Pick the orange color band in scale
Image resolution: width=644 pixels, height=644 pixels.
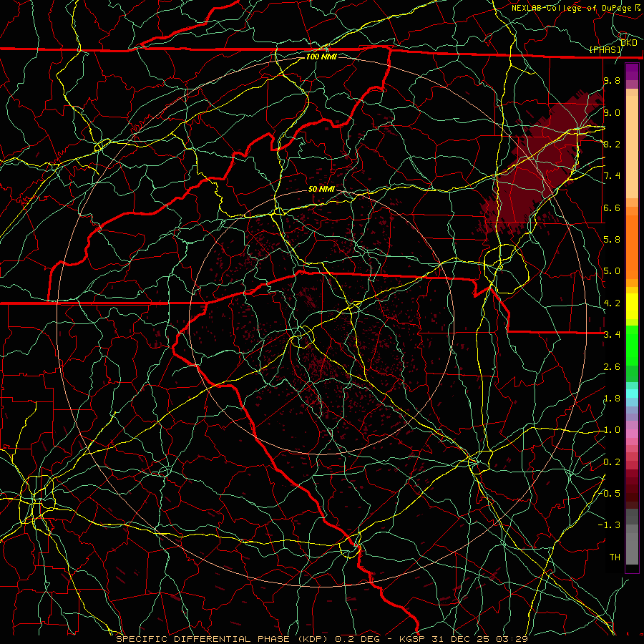[x=632, y=246]
